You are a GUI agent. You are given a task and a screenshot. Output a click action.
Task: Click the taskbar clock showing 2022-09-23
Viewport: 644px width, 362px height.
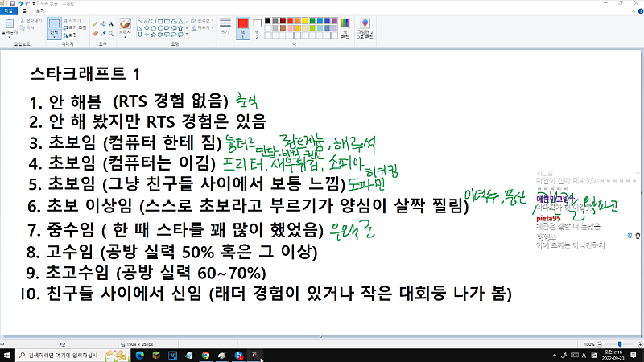coord(613,356)
